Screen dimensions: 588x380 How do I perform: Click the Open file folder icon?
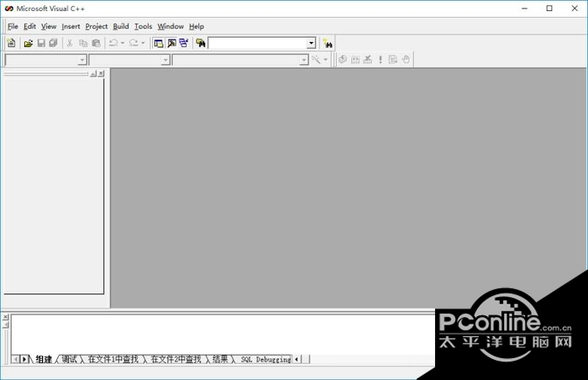click(x=28, y=43)
